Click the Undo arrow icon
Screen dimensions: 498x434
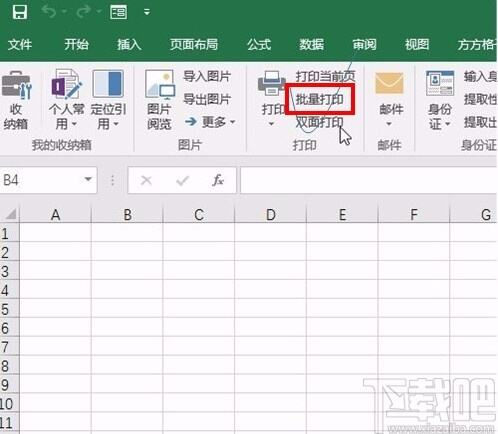(x=49, y=12)
